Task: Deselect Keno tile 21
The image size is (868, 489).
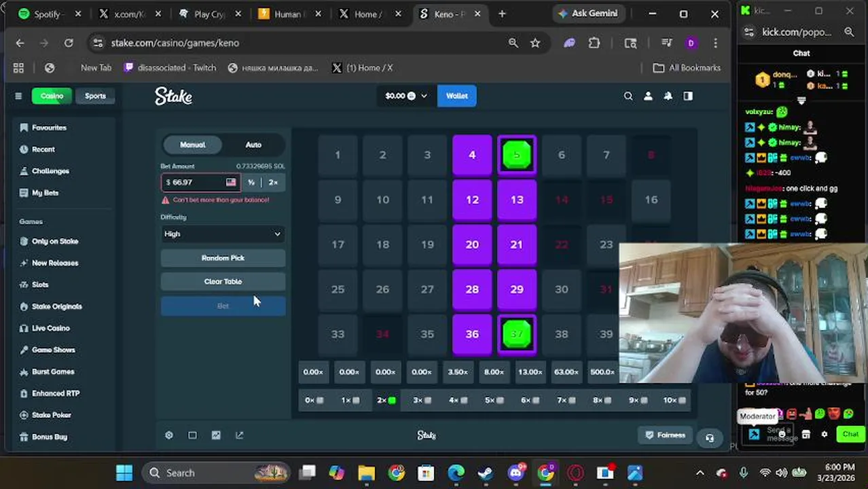Action: click(517, 244)
